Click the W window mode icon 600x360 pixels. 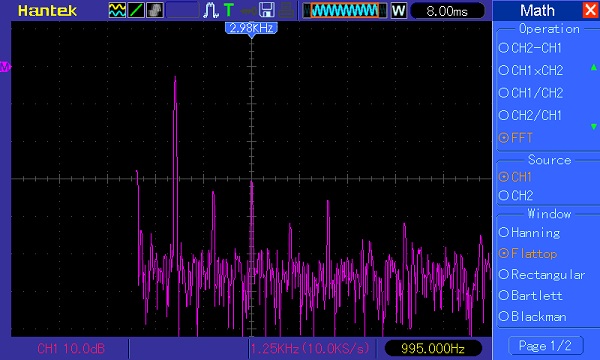pos(398,11)
